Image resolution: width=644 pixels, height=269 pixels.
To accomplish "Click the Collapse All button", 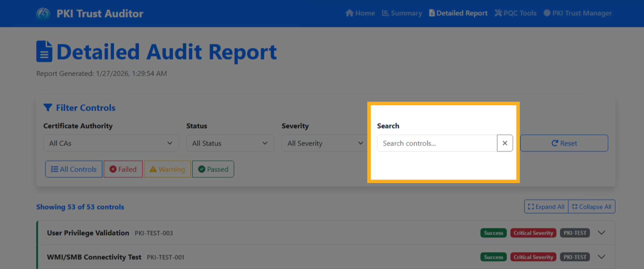I will (x=592, y=207).
